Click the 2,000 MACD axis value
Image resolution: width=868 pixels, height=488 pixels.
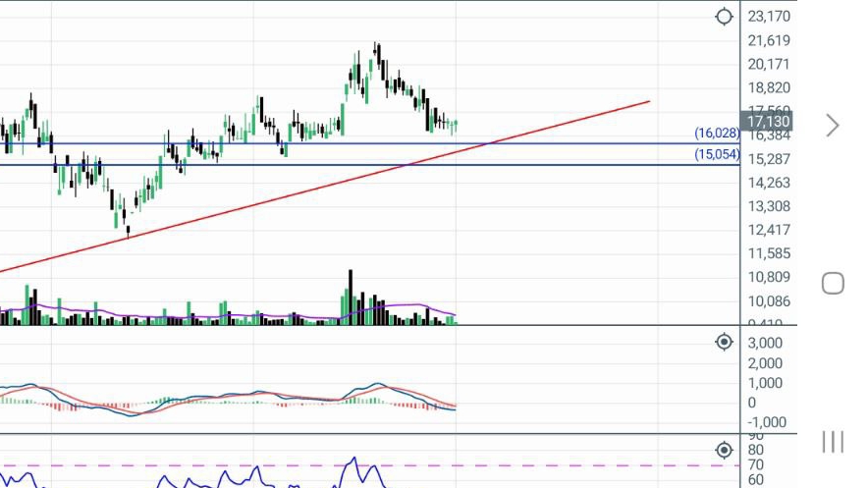point(765,363)
